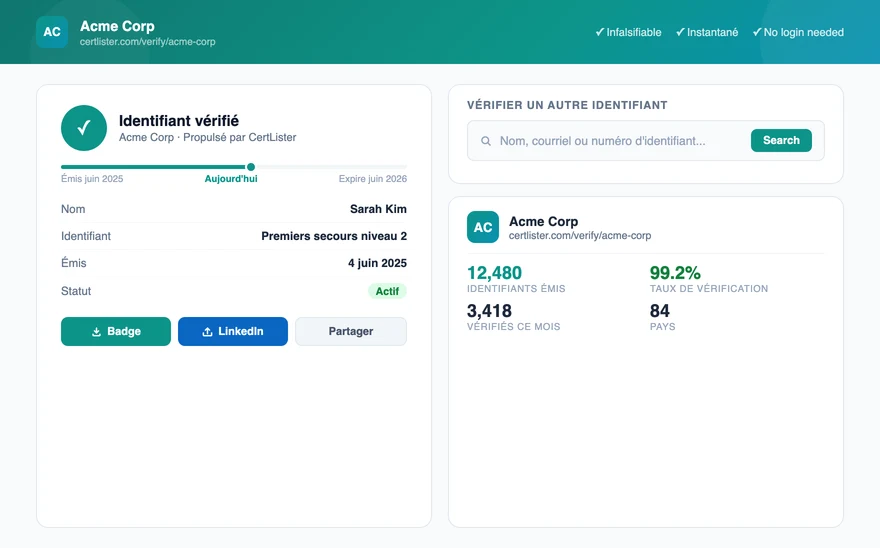Click the Instantané header label
The height and width of the screenshot is (548, 880).
707,32
